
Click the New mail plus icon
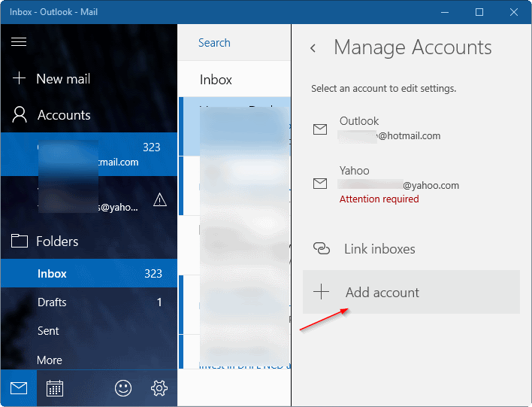[19, 78]
